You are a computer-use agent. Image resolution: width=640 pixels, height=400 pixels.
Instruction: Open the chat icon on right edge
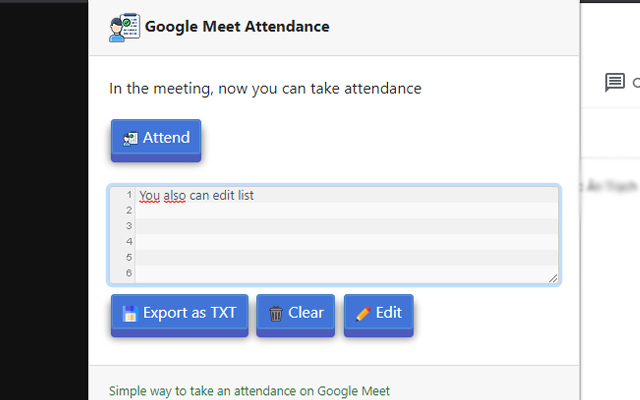point(615,83)
